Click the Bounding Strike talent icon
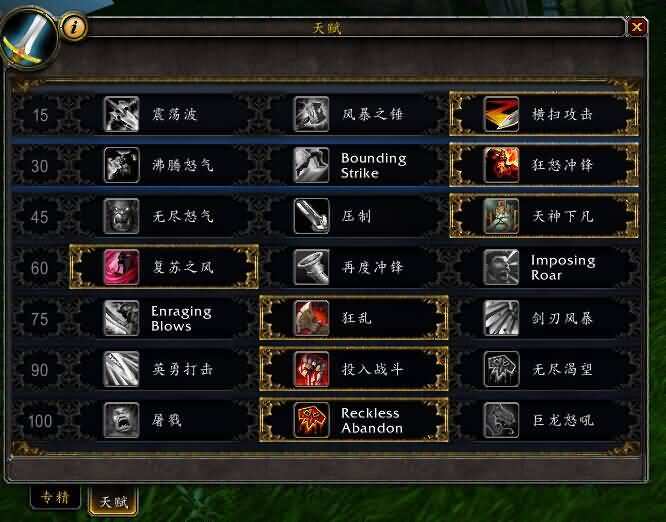 point(311,165)
